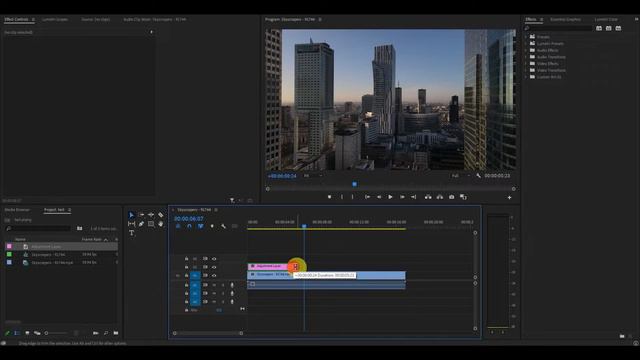Screen dimensions: 640x360
Task: Step forward one frame in Program Monitor
Action: (x=402, y=197)
